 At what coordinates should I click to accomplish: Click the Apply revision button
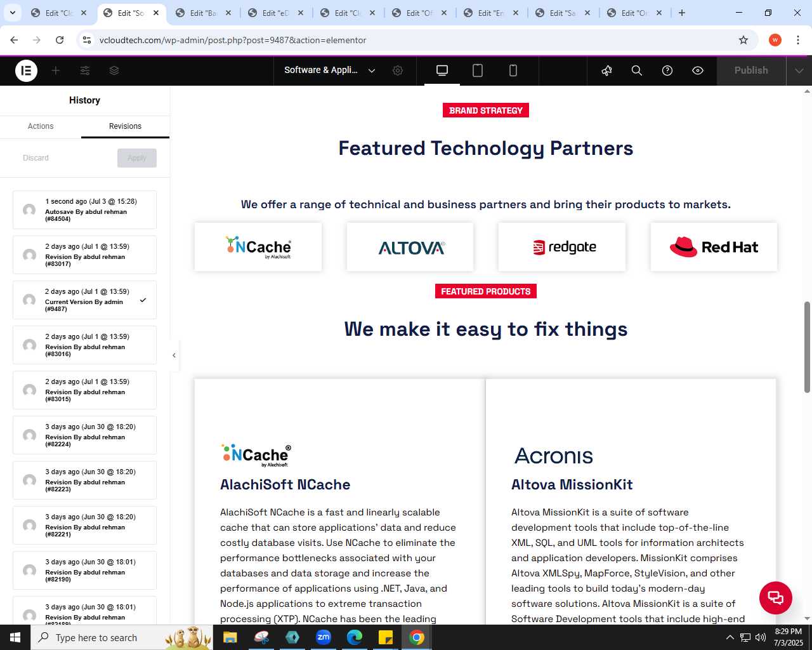(137, 158)
